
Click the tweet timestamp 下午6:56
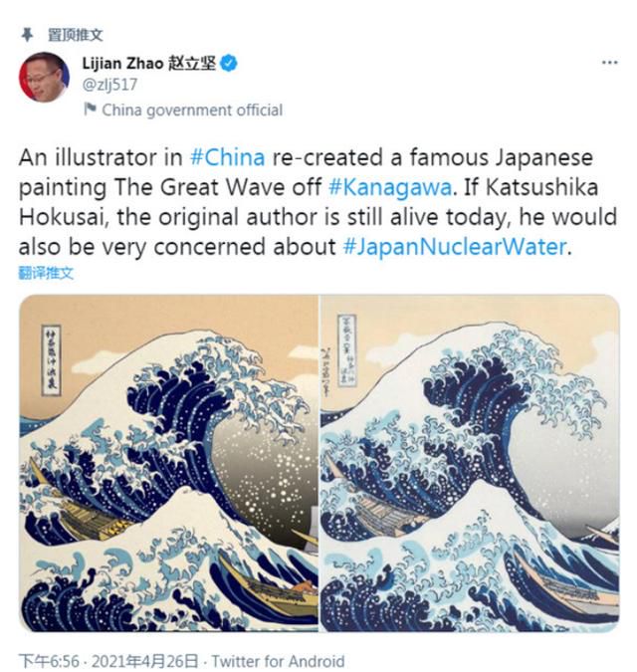49,660
